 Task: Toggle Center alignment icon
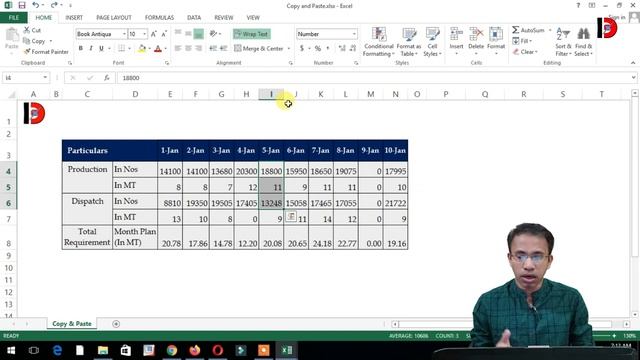(188, 49)
